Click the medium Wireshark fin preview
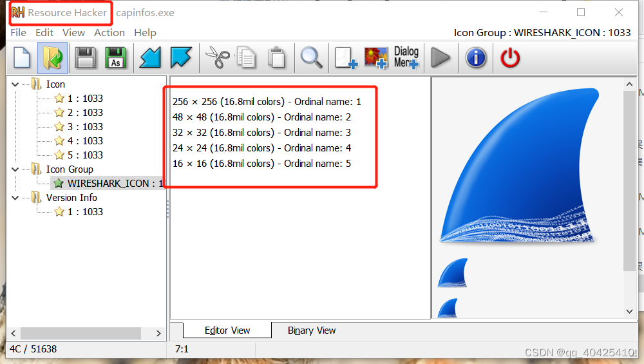The width and height of the screenshot is (644, 364). pos(453,273)
